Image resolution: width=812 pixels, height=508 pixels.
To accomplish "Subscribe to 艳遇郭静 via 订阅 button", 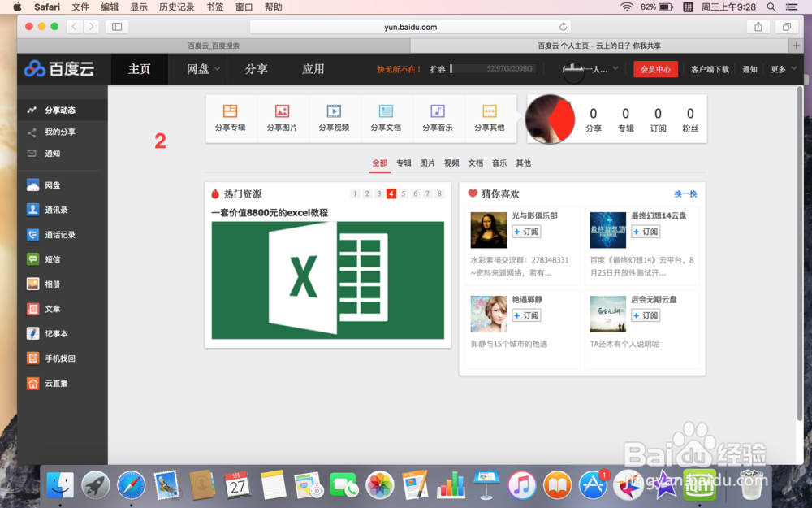I will tap(525, 315).
